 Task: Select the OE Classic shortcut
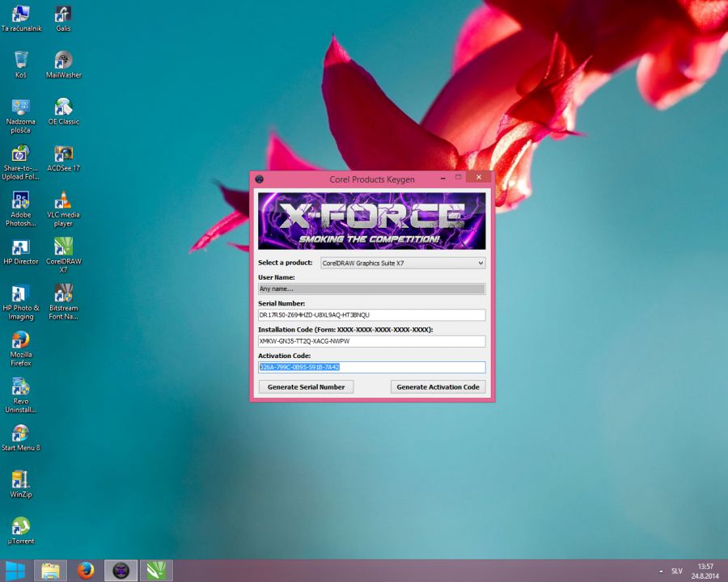pos(64,112)
